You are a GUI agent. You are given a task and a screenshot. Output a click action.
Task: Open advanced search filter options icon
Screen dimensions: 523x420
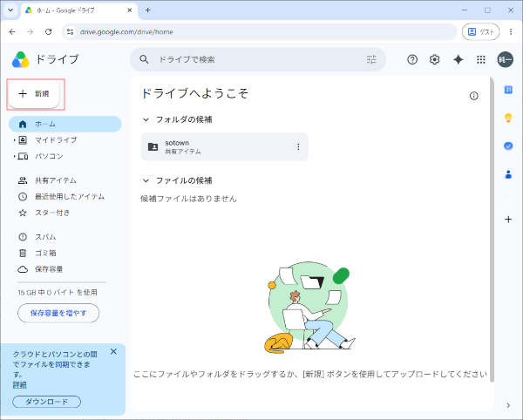[371, 59]
